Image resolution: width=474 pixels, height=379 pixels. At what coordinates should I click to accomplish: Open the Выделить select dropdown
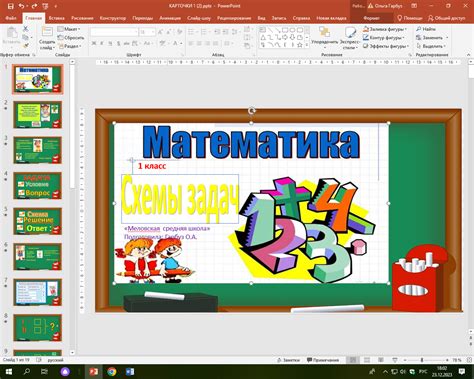(430, 46)
